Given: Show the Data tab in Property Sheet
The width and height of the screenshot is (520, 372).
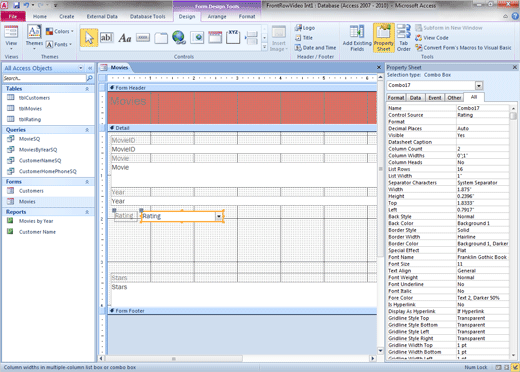Looking at the screenshot, I should point(415,98).
